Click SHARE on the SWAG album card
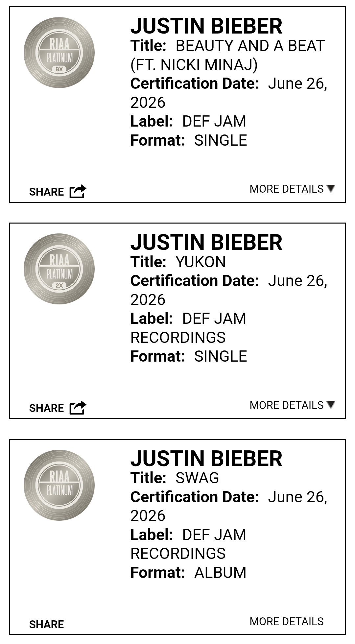Viewport: 355px width, 644px height. (46, 624)
